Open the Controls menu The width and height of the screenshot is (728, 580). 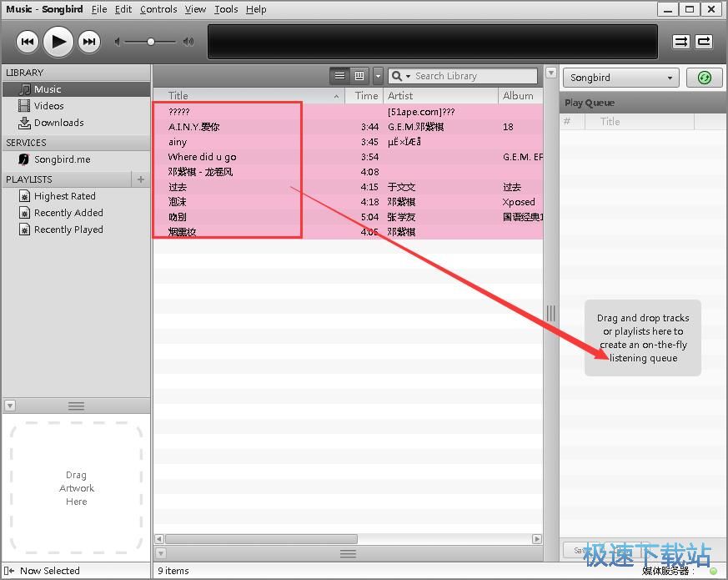(x=158, y=9)
